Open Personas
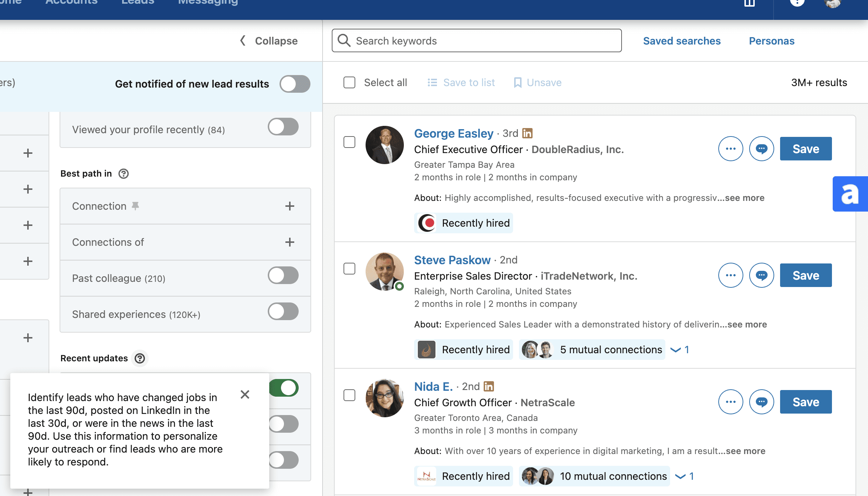This screenshot has width=868, height=496. [772, 41]
